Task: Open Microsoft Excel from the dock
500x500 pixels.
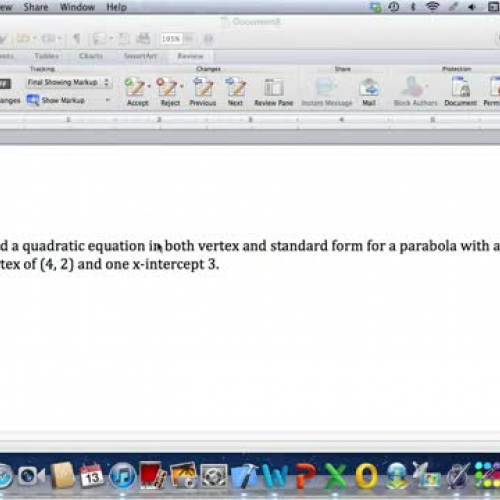Action: (x=336, y=476)
